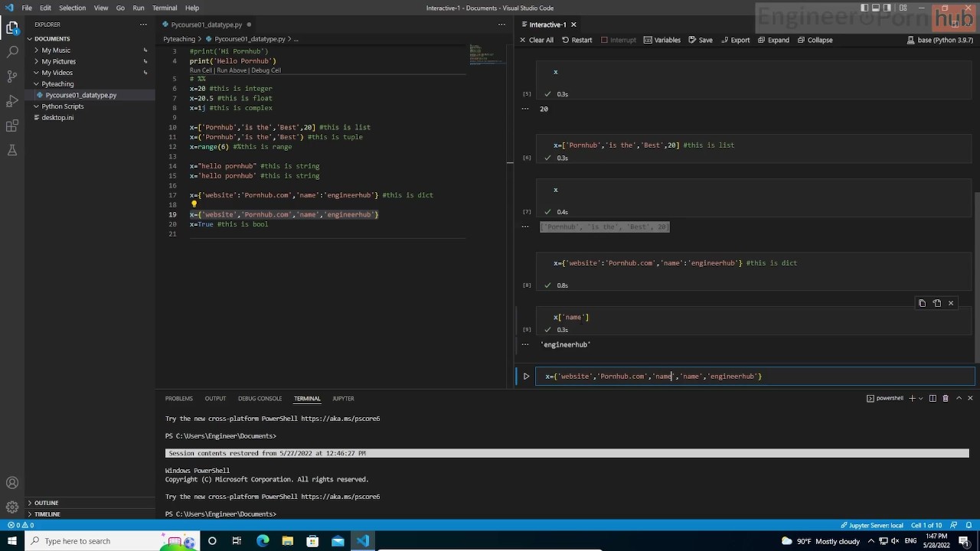Open the Accounts icon at sidebar bottom
This screenshot has width=980, height=551.
coord(11,482)
